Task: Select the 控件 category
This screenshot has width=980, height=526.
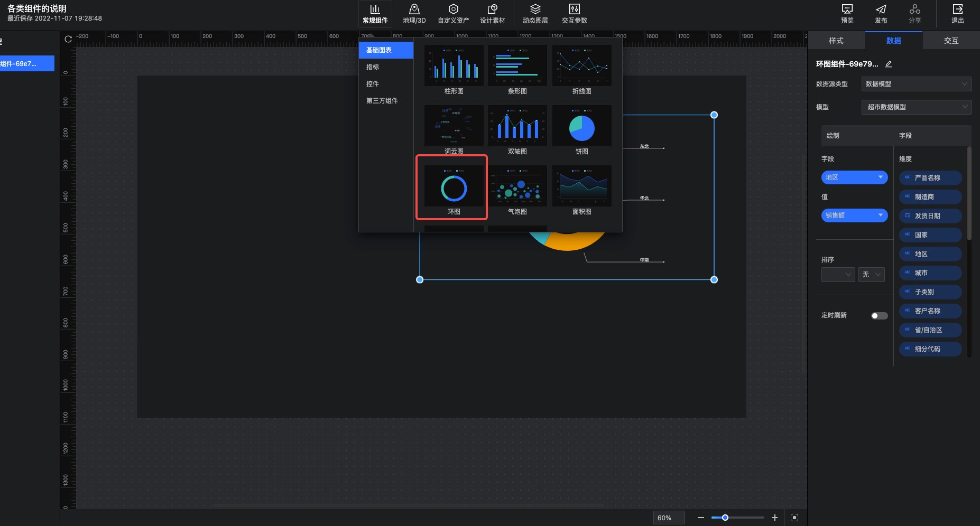Action: click(x=386, y=84)
